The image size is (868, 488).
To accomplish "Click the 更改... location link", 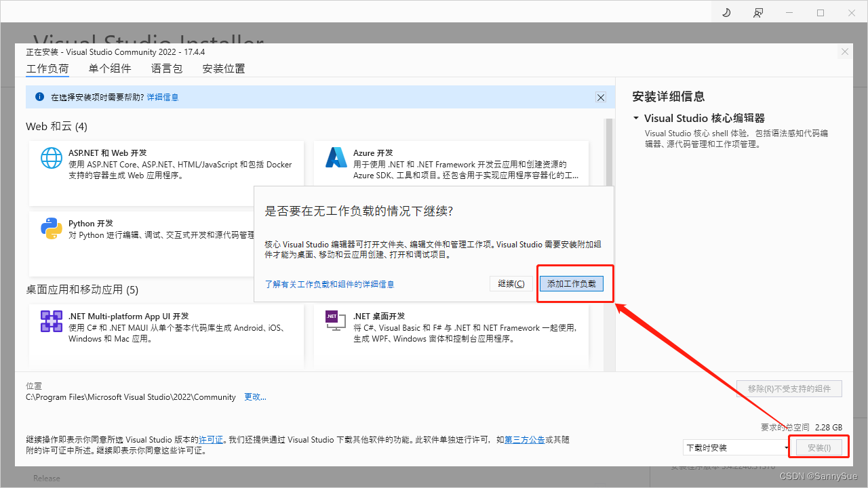I will (255, 397).
